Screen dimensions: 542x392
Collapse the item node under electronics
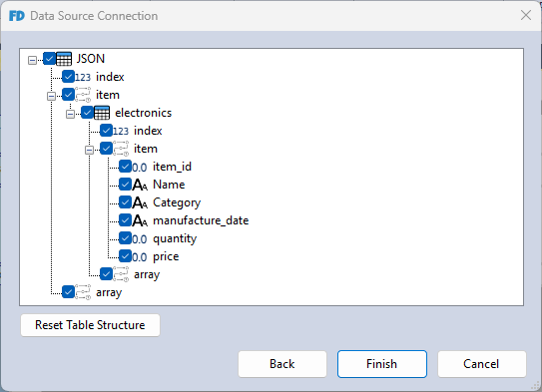pos(89,151)
